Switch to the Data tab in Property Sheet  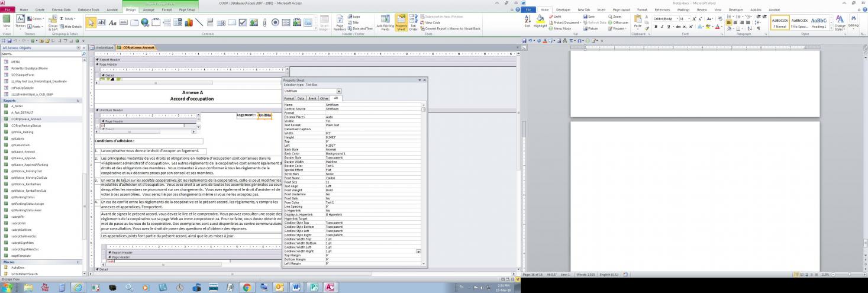tap(301, 98)
